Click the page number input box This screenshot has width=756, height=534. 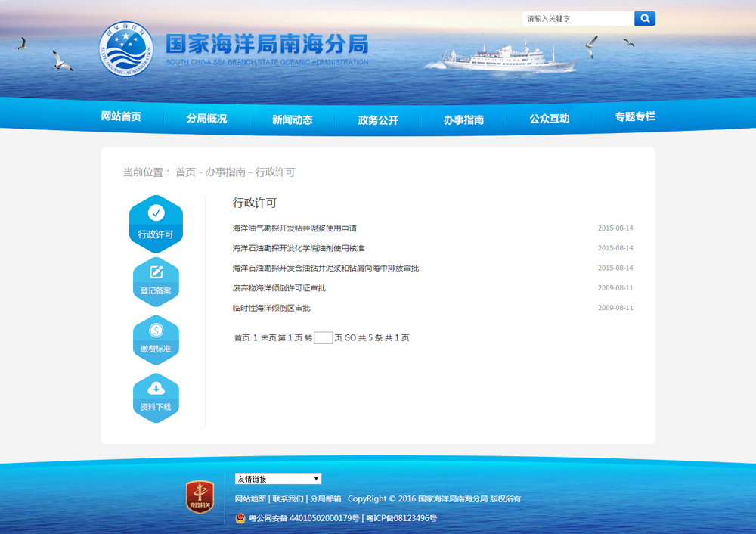click(323, 338)
